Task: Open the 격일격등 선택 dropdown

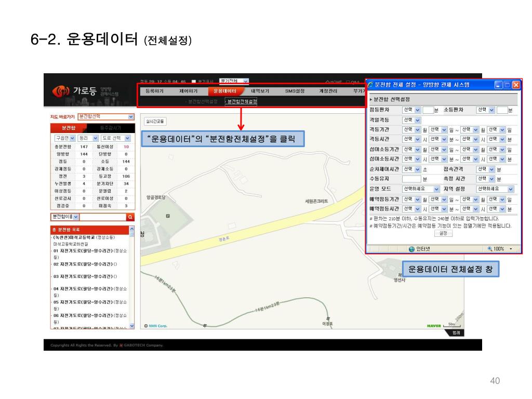Action: 411,120
